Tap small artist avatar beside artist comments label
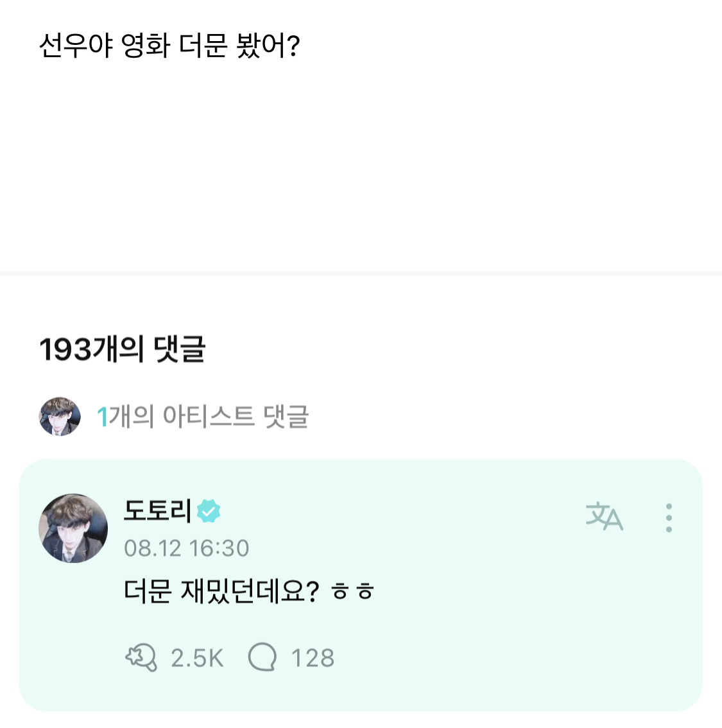 pyautogui.click(x=60, y=417)
